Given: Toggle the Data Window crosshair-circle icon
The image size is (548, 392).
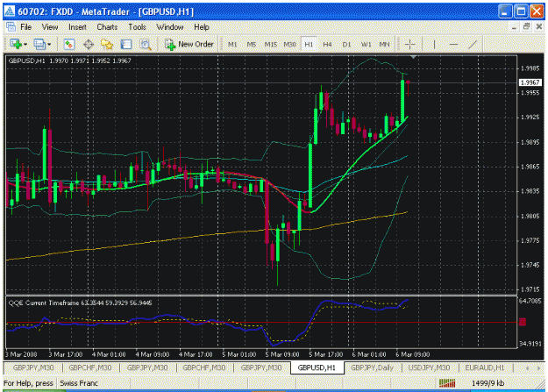Looking at the screenshot, I should (89, 44).
